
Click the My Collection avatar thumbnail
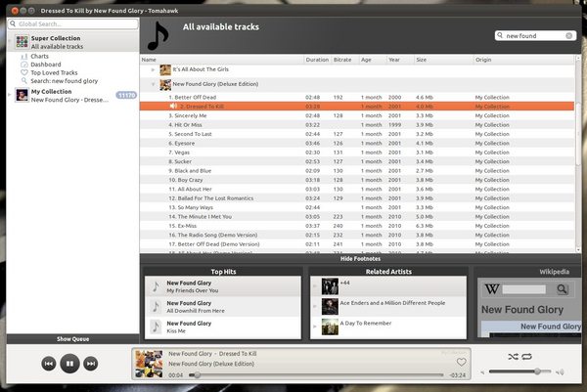click(22, 95)
